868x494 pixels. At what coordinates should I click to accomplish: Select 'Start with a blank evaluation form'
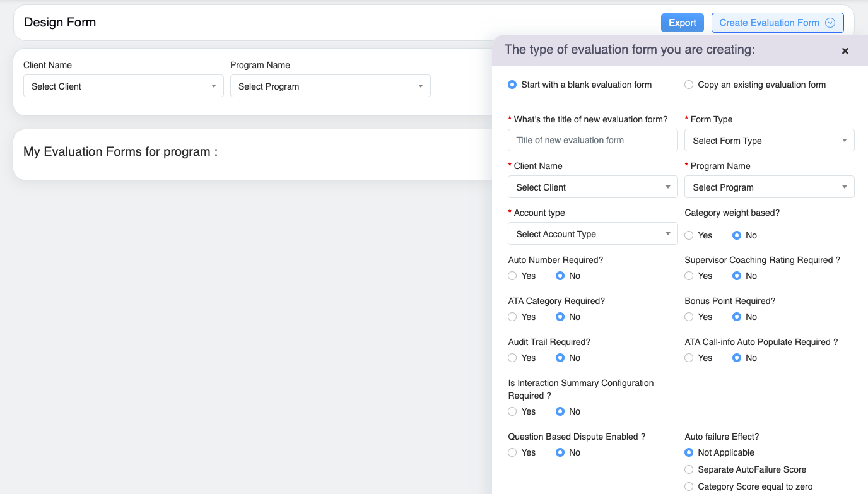[x=512, y=85]
